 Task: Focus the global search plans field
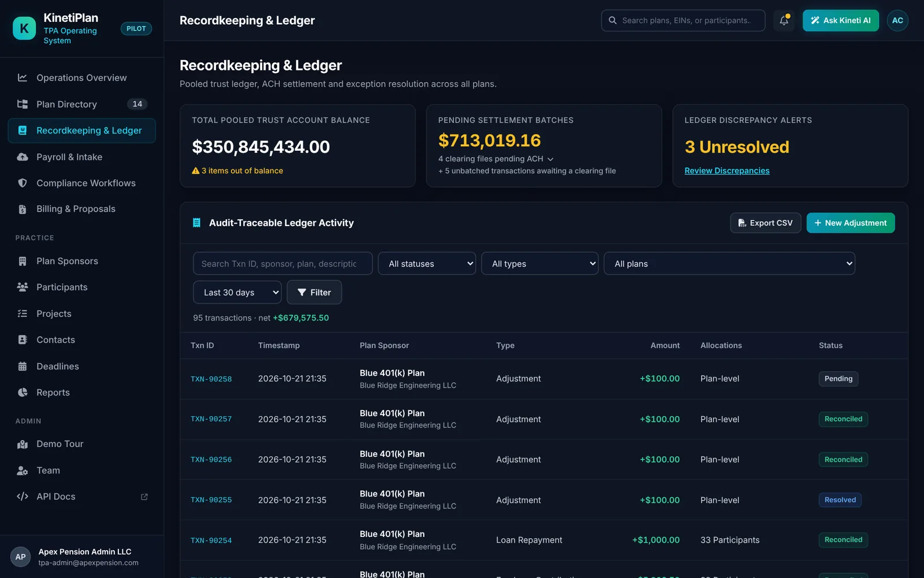(683, 20)
